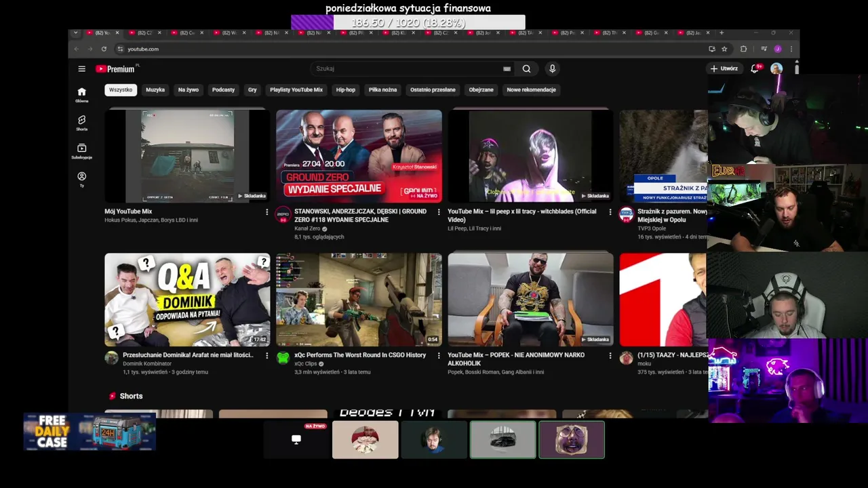Image resolution: width=868 pixels, height=488 pixels.
Task: Click the YouTube page vertical scrollbar
Action: coord(797,69)
